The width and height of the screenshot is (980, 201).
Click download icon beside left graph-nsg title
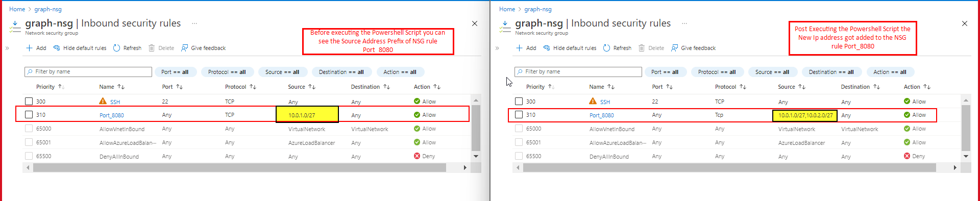point(15,27)
